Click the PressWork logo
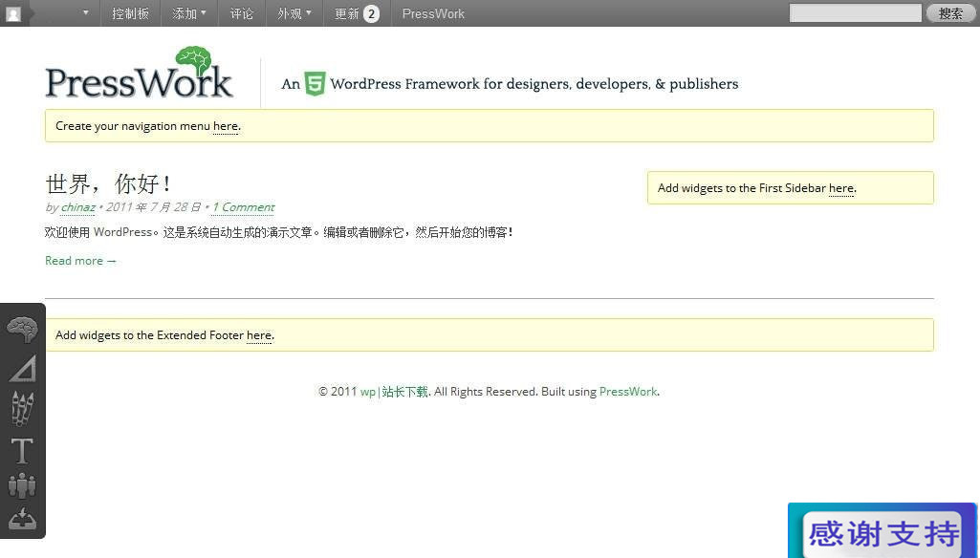This screenshot has width=980, height=558. click(x=139, y=74)
